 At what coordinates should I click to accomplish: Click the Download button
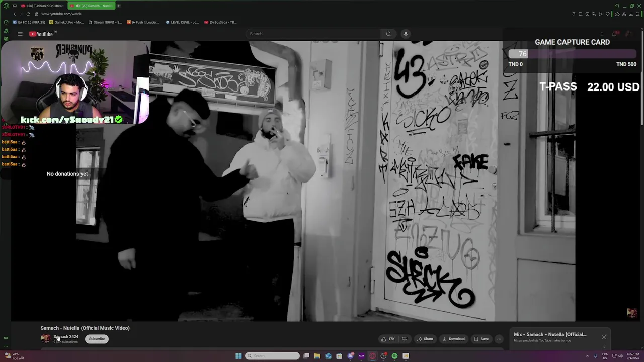click(453, 339)
